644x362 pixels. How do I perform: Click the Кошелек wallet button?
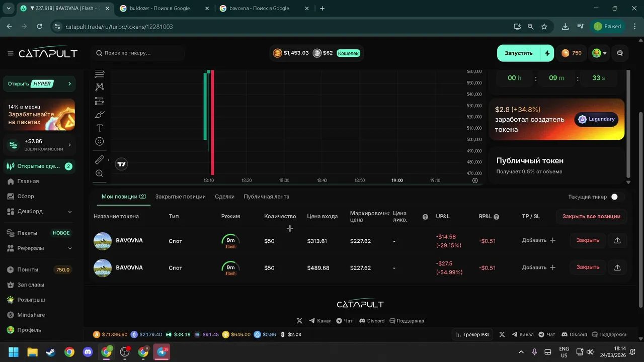click(x=348, y=53)
